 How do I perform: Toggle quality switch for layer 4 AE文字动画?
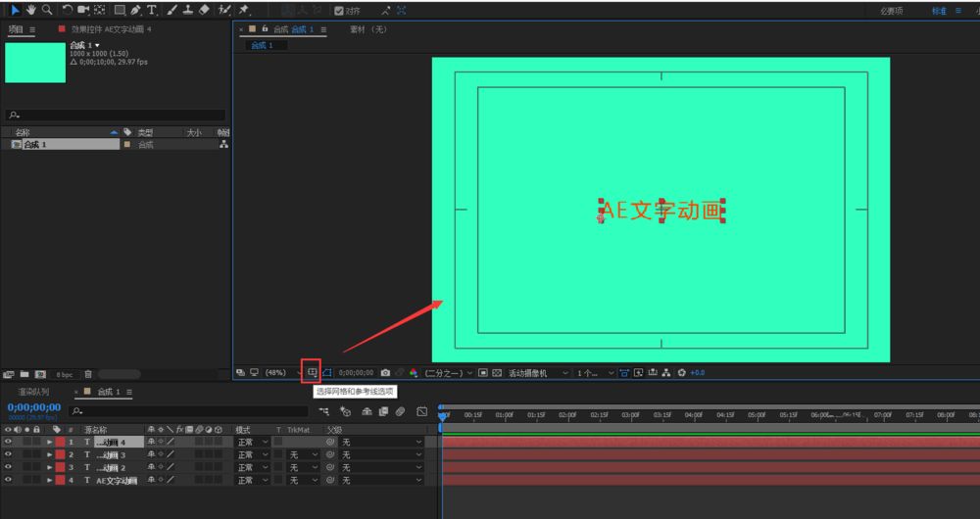click(170, 480)
